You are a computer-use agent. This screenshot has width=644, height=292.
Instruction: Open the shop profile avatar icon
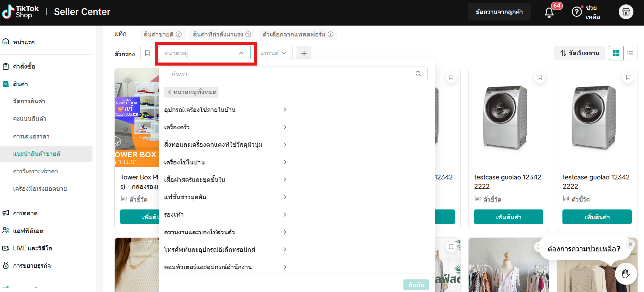click(x=626, y=12)
